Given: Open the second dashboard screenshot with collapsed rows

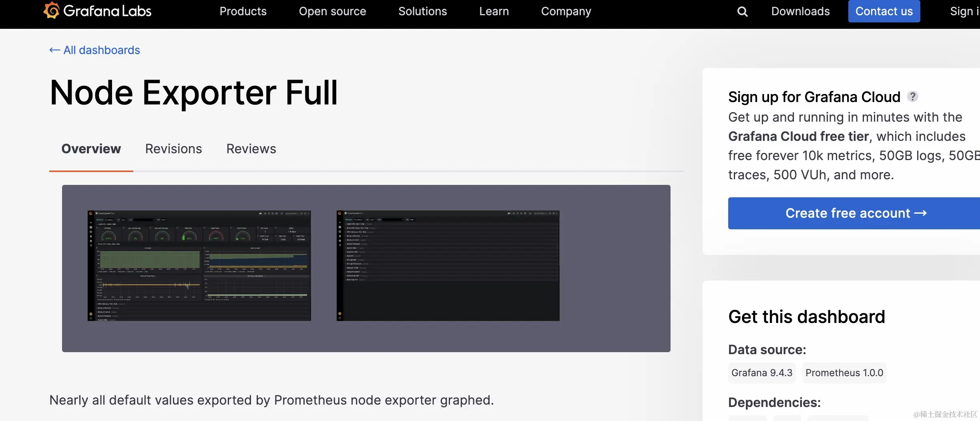Looking at the screenshot, I should click(448, 266).
